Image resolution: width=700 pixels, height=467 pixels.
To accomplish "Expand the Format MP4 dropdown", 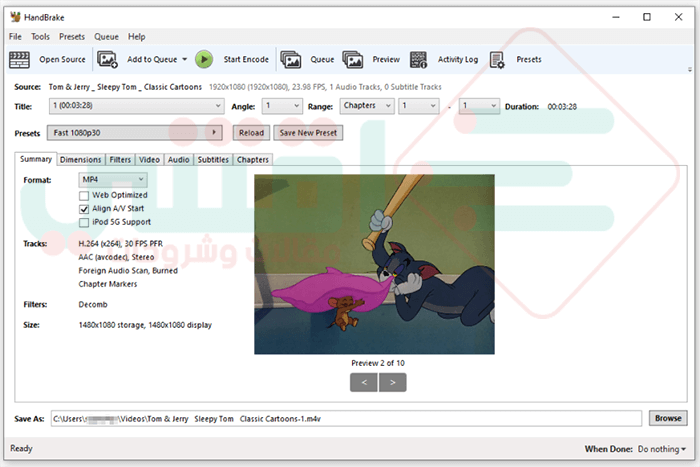I will [x=112, y=179].
